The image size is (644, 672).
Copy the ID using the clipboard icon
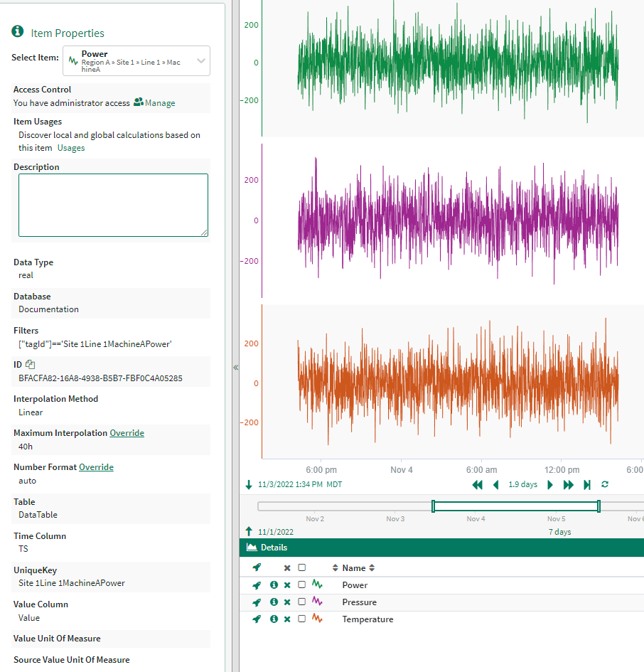(x=31, y=365)
